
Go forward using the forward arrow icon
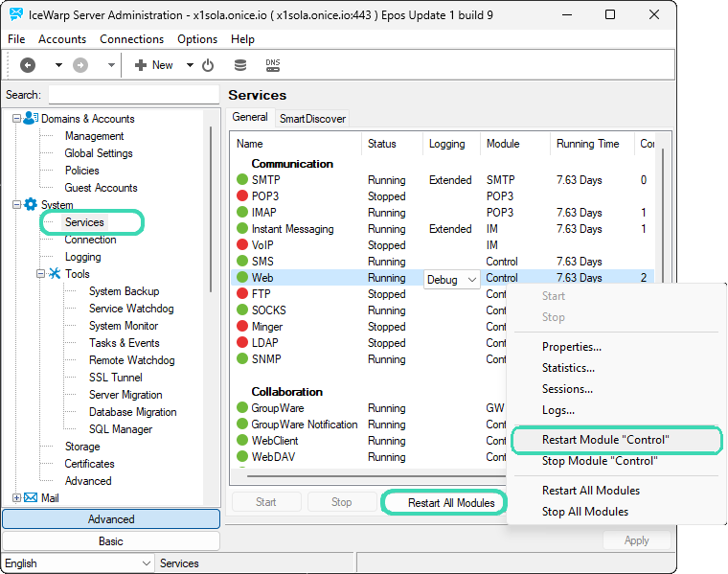pos(80,65)
